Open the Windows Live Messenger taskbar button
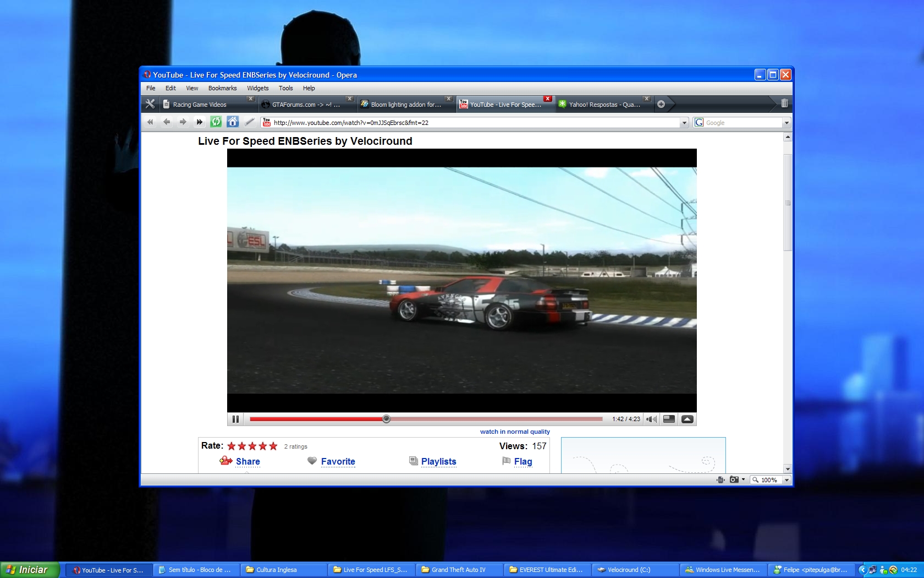Screen dimensions: 924x578 (x=724, y=570)
